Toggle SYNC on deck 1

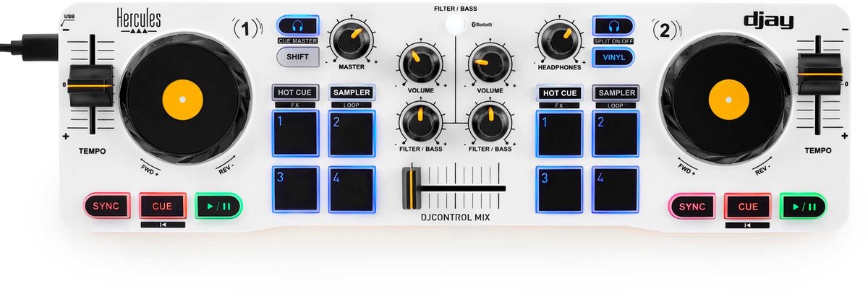point(106,206)
